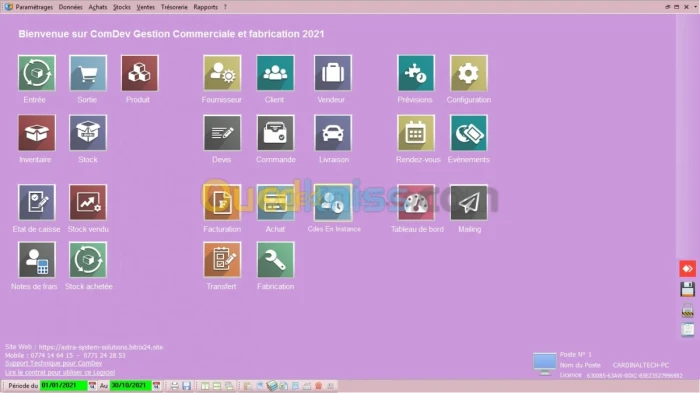Click the vertical tile windows toolbar icon
The height and width of the screenshot is (393, 700).
(x=205, y=385)
